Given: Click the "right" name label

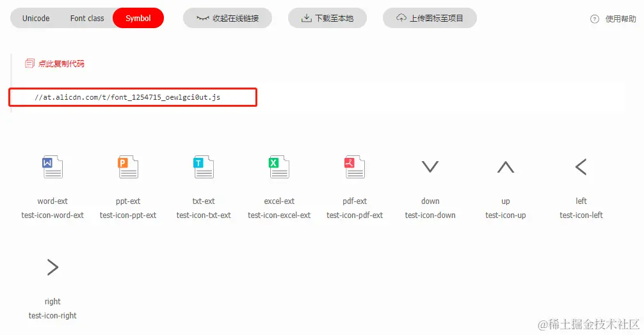Looking at the screenshot, I should pyautogui.click(x=52, y=302).
